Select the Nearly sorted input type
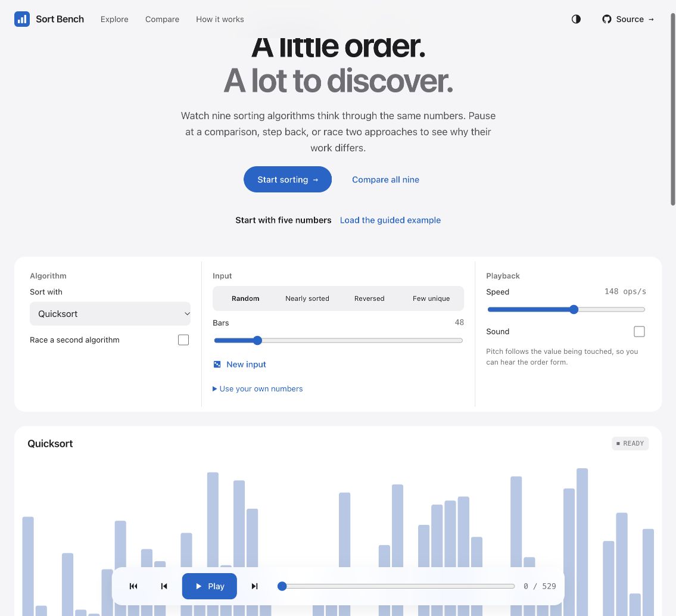 [307, 298]
